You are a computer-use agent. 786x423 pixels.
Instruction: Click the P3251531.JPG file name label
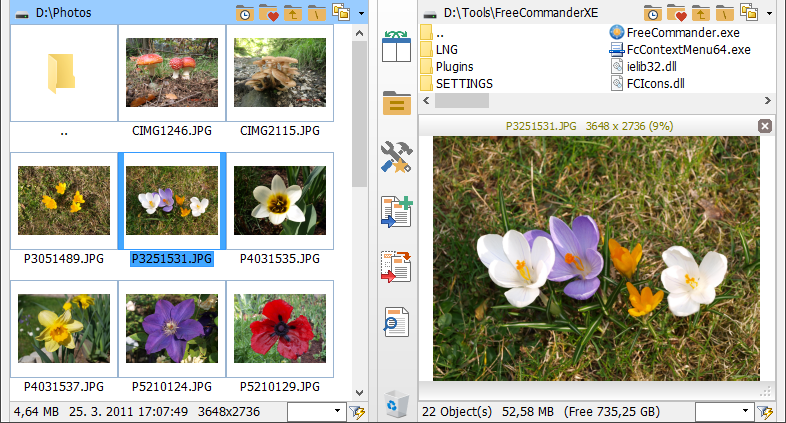pos(172,259)
